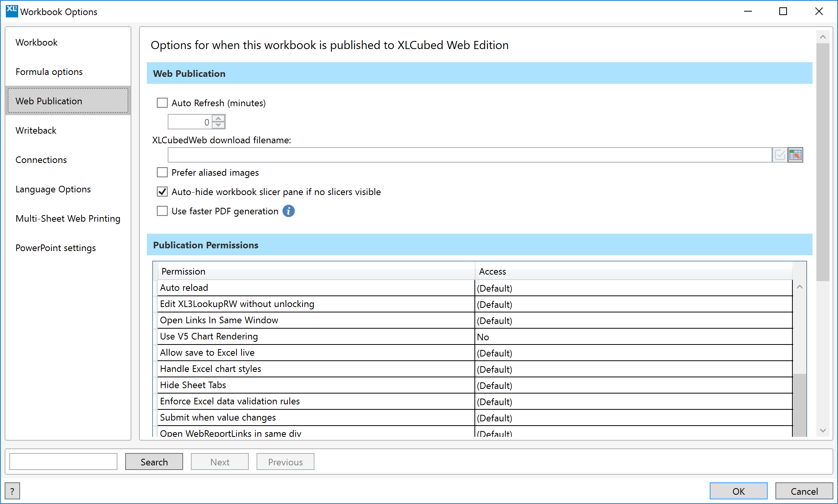Open Access value for Auto reload
Screen dimensions: 838x504
(x=634, y=288)
